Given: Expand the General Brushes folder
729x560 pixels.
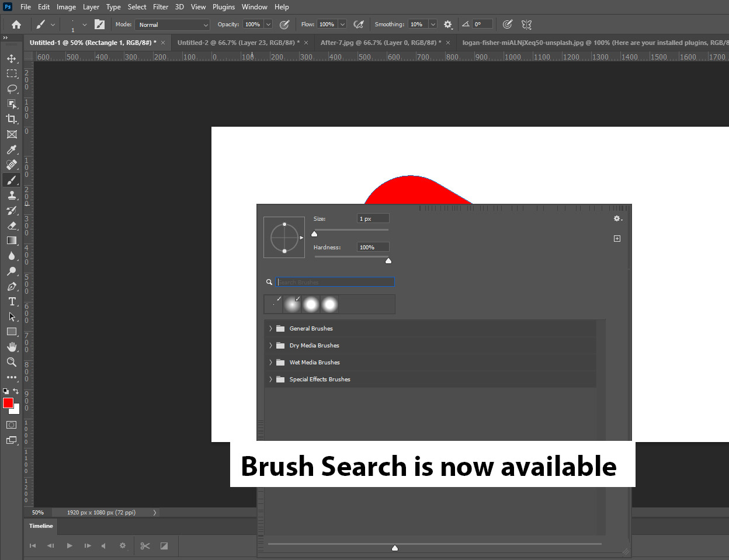Looking at the screenshot, I should coord(270,328).
